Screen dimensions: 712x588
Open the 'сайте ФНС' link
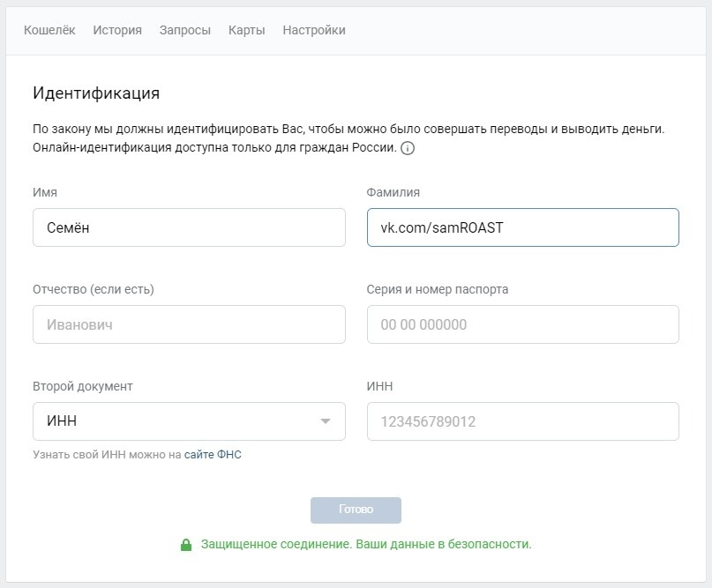coord(213,455)
